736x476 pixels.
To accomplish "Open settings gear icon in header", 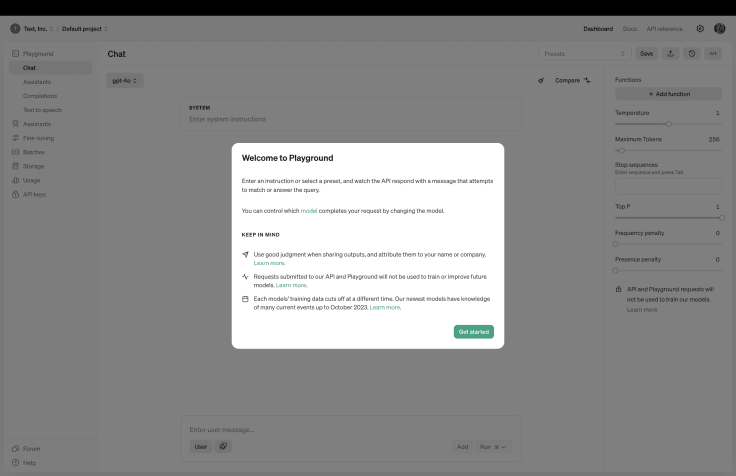I will click(700, 29).
